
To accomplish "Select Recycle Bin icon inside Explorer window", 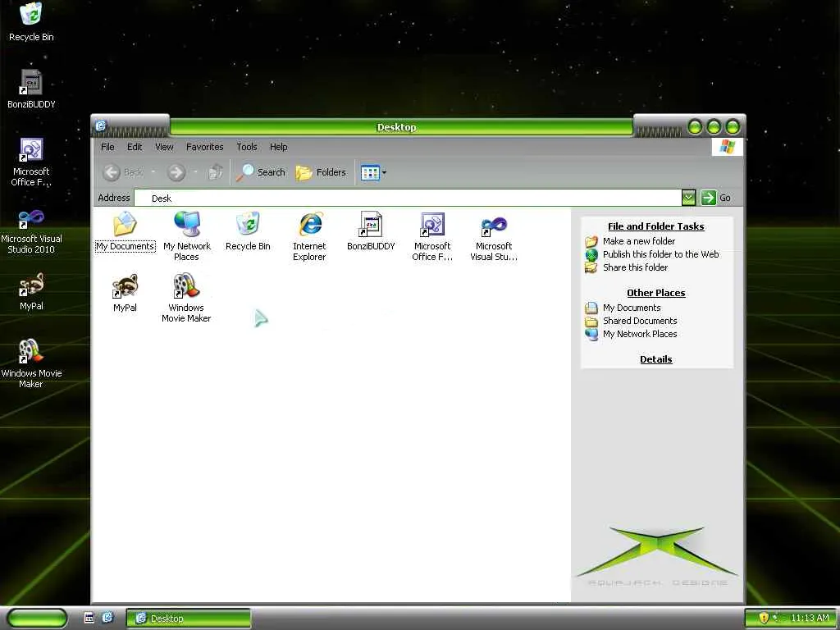I will [x=248, y=232].
